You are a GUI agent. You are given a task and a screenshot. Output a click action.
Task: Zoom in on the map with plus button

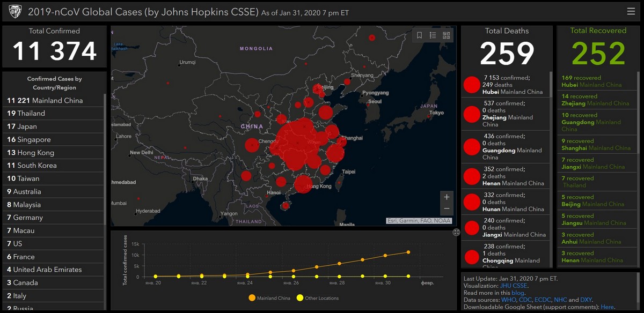click(x=447, y=197)
